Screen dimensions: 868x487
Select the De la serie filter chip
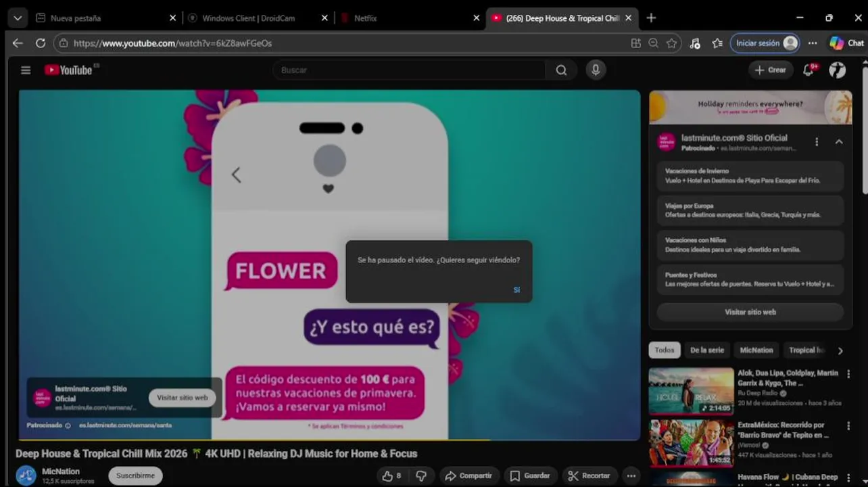tap(707, 350)
